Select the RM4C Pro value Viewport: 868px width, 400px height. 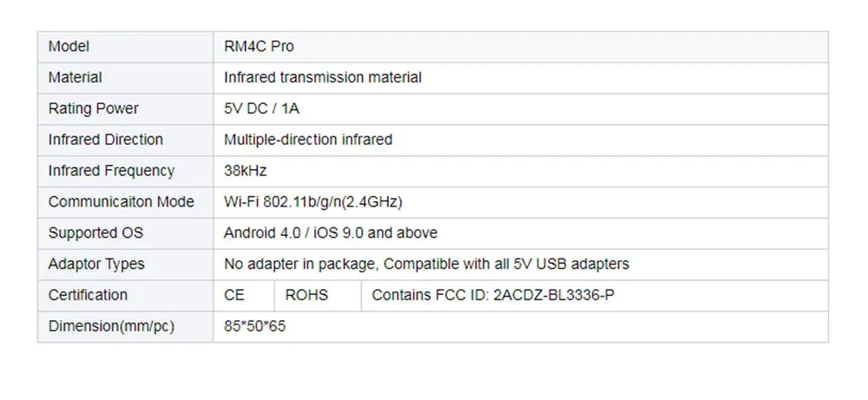(259, 47)
